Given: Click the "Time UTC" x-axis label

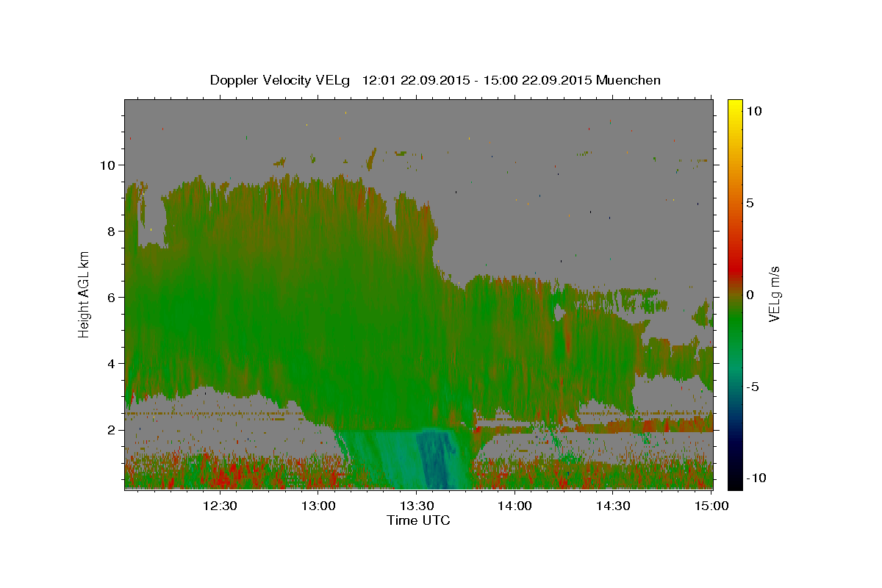Looking at the screenshot, I should 418,520.
